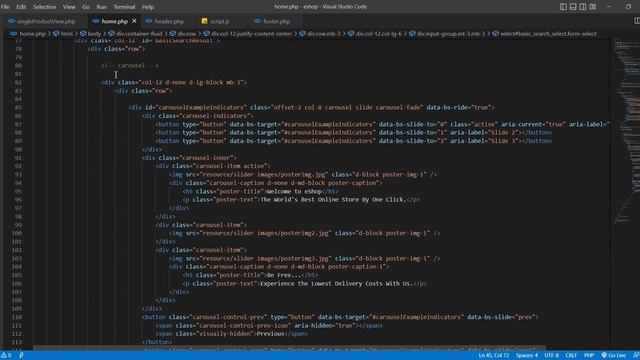This screenshot has width=640, height=360.
Task: Click the CRLF line ending indicator
Action: click(x=571, y=356)
